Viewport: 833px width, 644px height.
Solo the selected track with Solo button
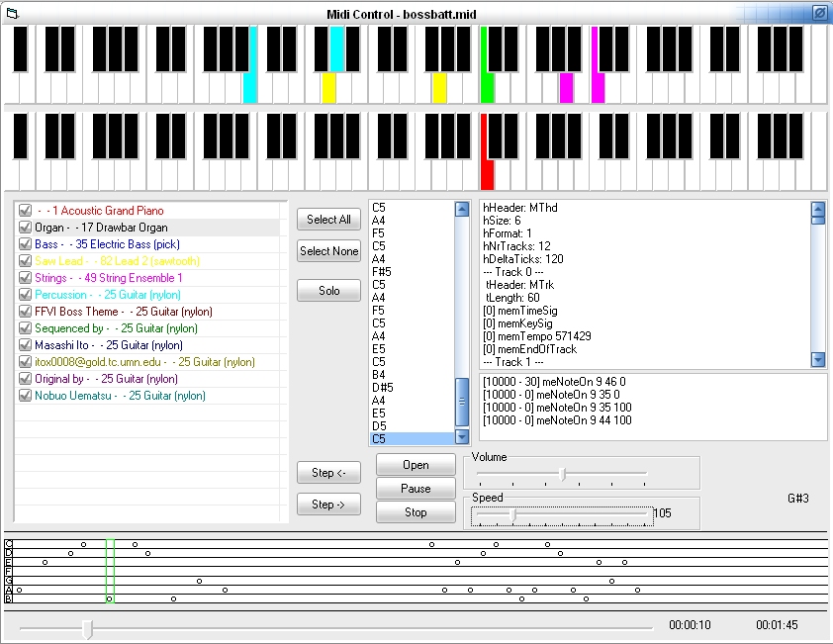328,291
